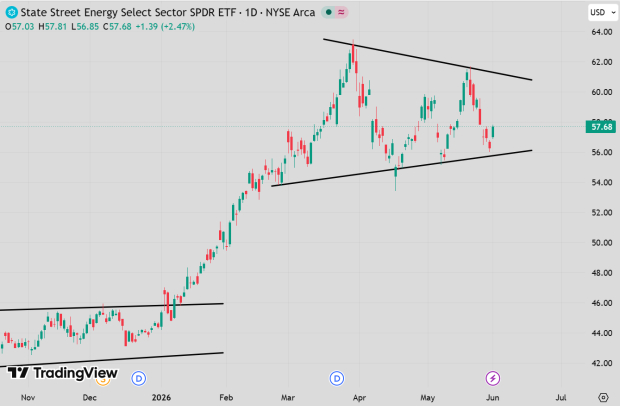Click the Apr label on time axis

tap(359, 397)
